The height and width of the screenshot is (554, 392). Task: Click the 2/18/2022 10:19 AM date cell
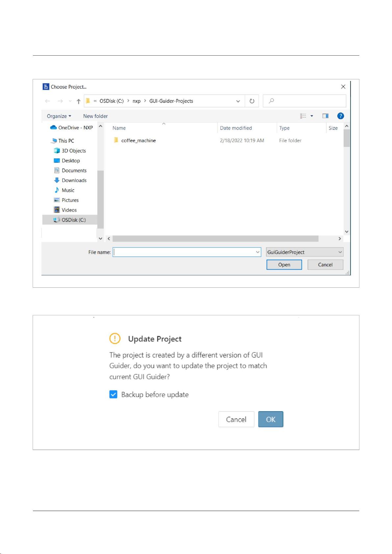click(x=242, y=141)
